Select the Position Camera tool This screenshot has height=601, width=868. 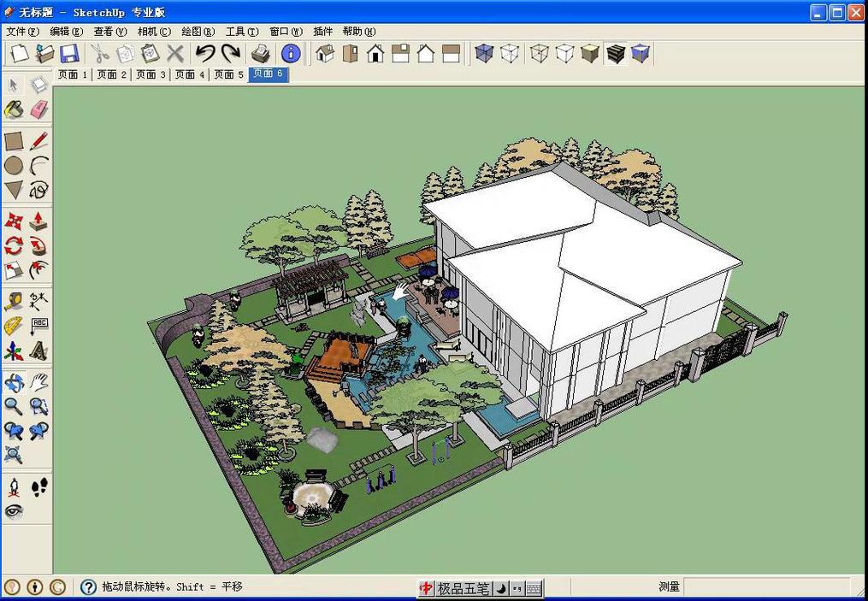[14, 487]
